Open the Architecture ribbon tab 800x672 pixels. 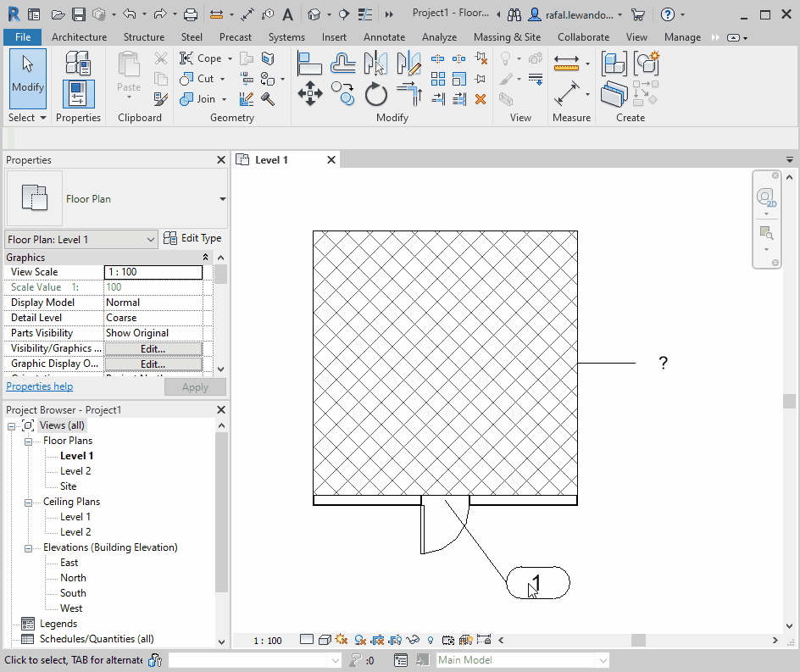79,37
